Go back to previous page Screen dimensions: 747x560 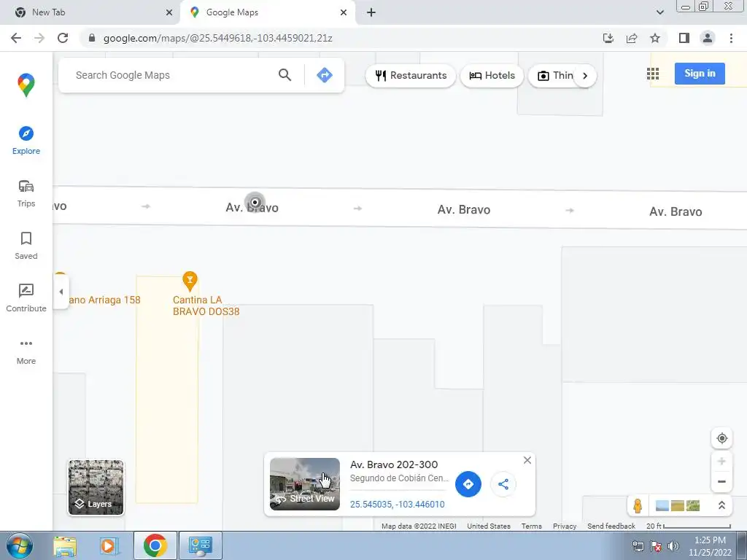(16, 38)
